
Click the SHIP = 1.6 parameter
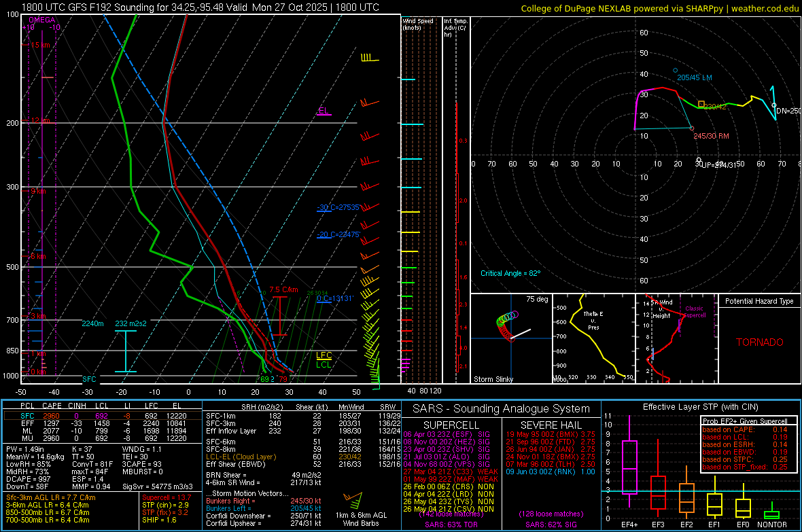[159, 520]
